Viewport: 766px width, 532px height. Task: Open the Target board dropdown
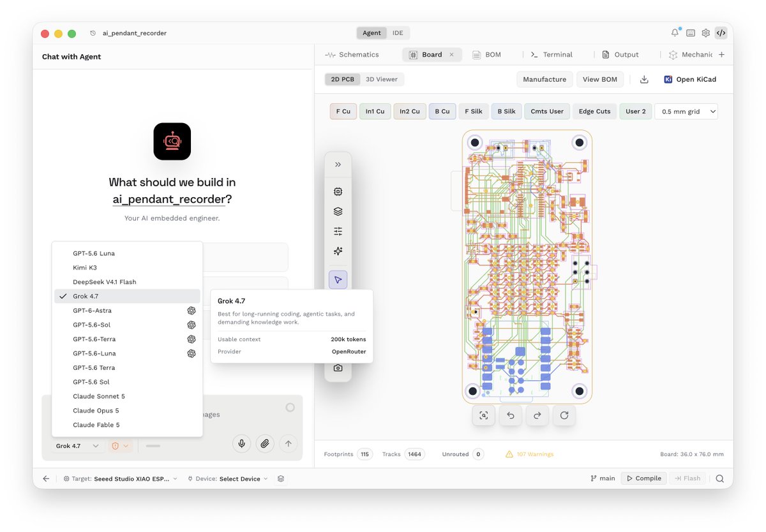pos(120,478)
